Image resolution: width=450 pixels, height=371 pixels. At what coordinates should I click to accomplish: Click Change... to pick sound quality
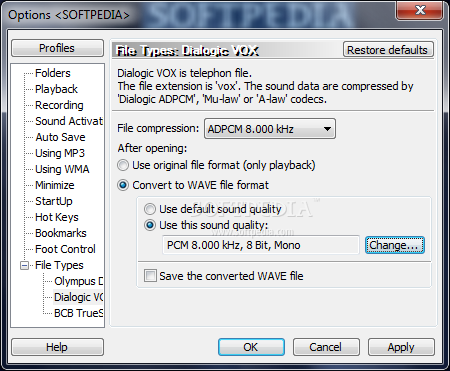pos(395,245)
